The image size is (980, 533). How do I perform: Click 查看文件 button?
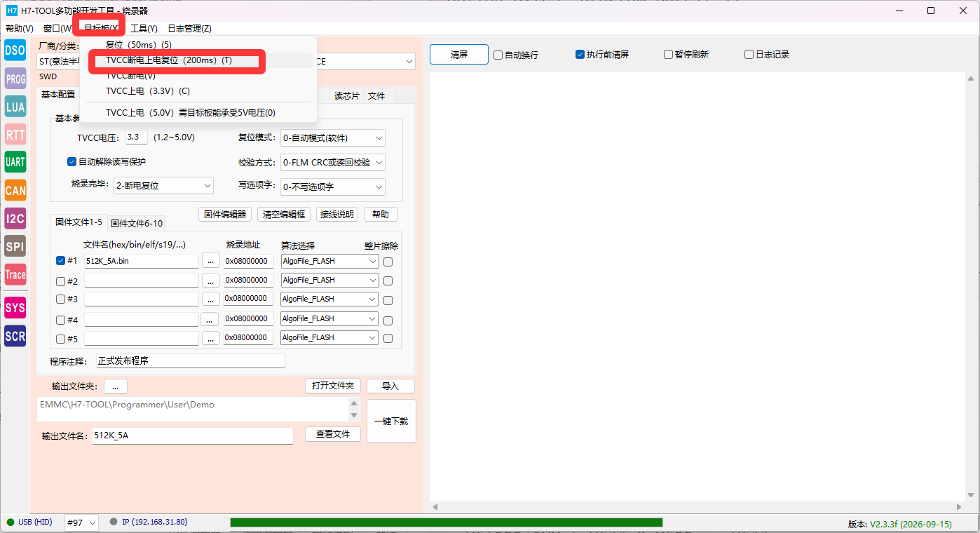click(x=333, y=435)
